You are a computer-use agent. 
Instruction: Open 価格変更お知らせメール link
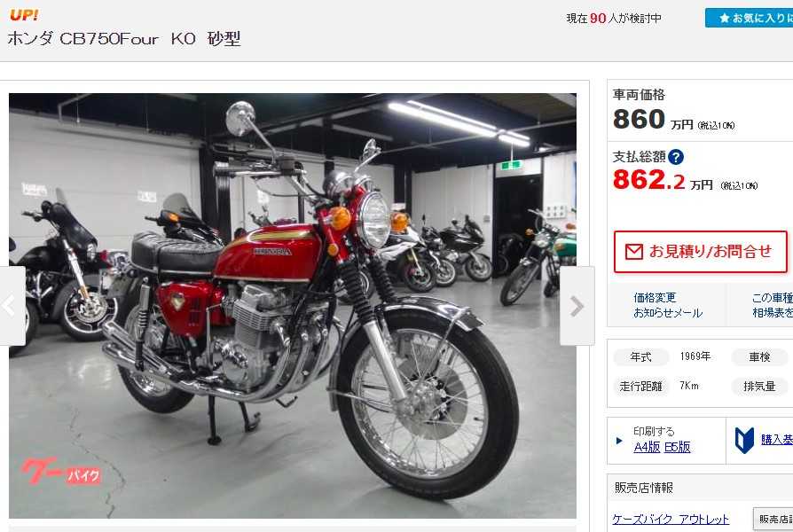click(x=668, y=305)
